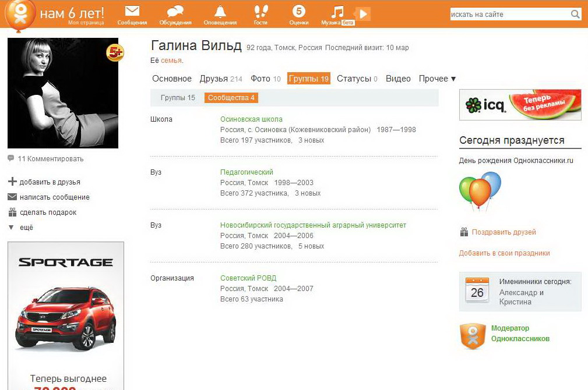Select the Группы 15 subtab
Image resolution: width=588 pixels, height=390 pixels.
pyautogui.click(x=178, y=98)
